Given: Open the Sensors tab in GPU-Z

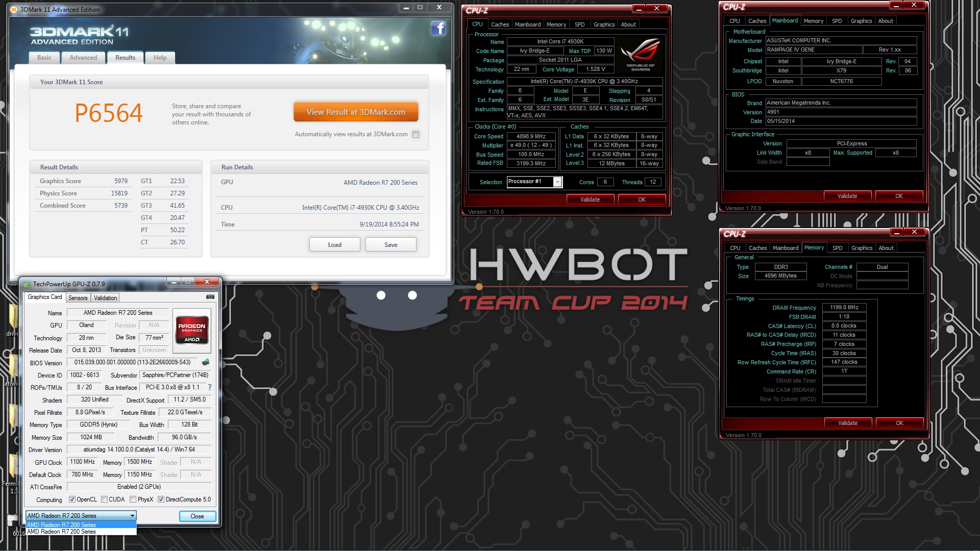Looking at the screenshot, I should (x=78, y=298).
